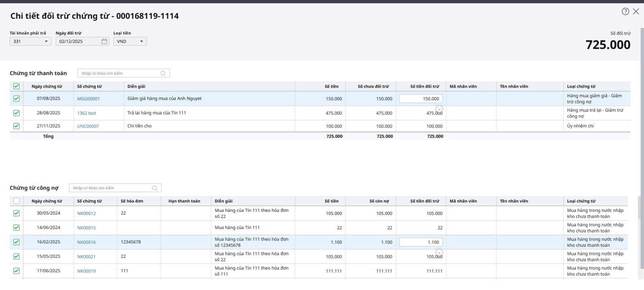The image size is (644, 290).
Task: Edit the 150.000 offset amount field
Action: [x=421, y=99]
